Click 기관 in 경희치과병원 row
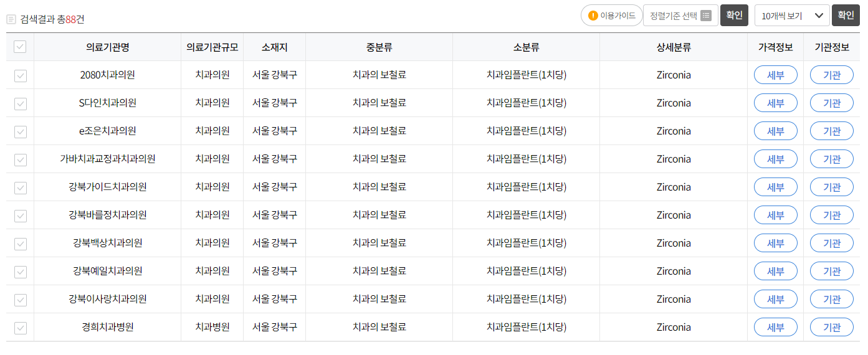 tap(832, 328)
